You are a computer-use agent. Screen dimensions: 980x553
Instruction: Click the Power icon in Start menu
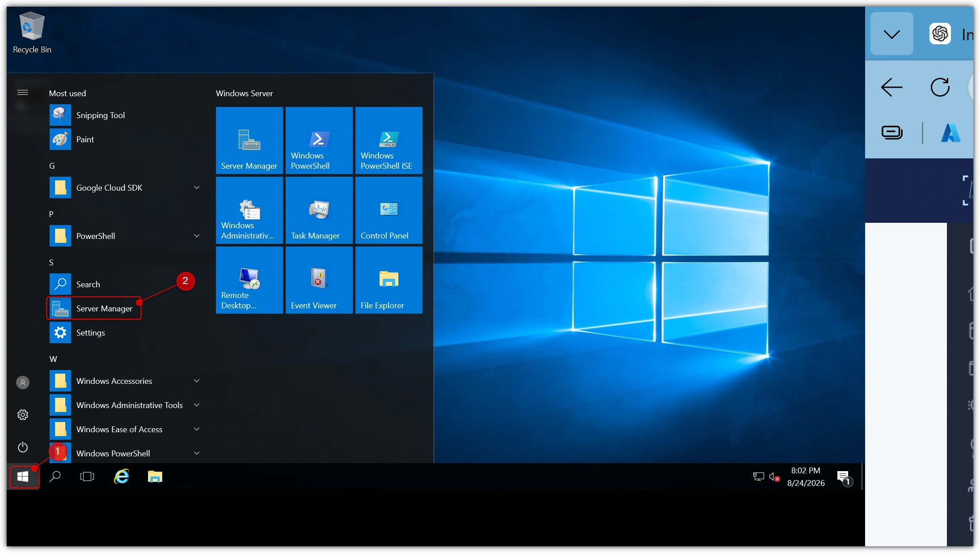coord(23,447)
